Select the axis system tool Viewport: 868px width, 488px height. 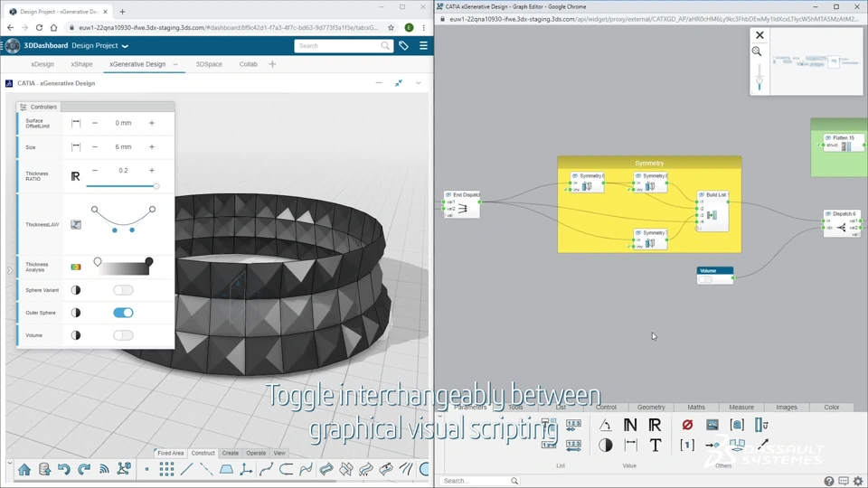(x=246, y=470)
